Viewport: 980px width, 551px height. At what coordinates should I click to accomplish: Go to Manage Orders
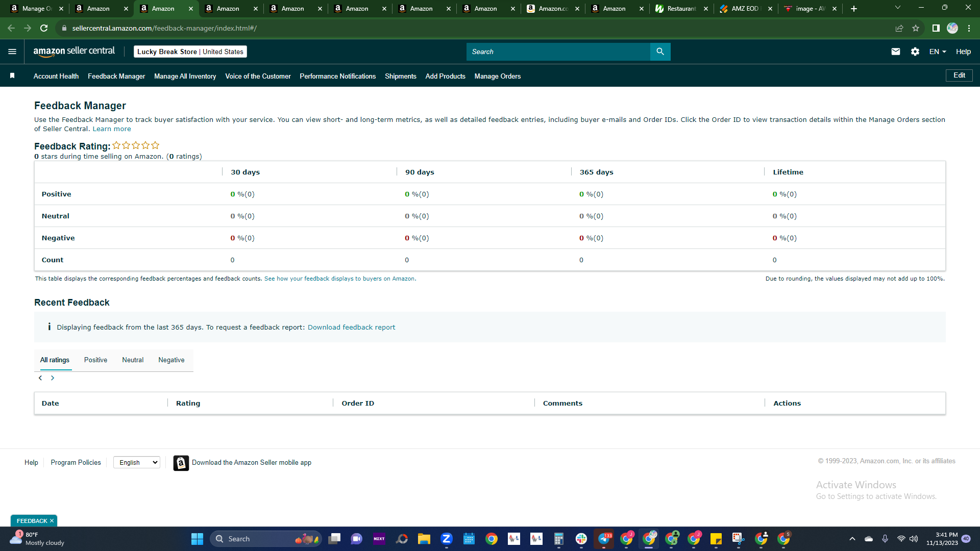point(498,76)
